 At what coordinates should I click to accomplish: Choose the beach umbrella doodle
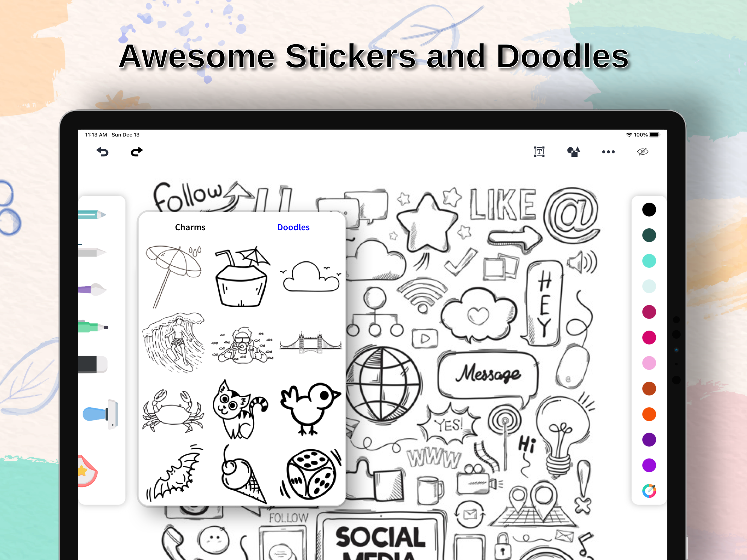point(173,275)
